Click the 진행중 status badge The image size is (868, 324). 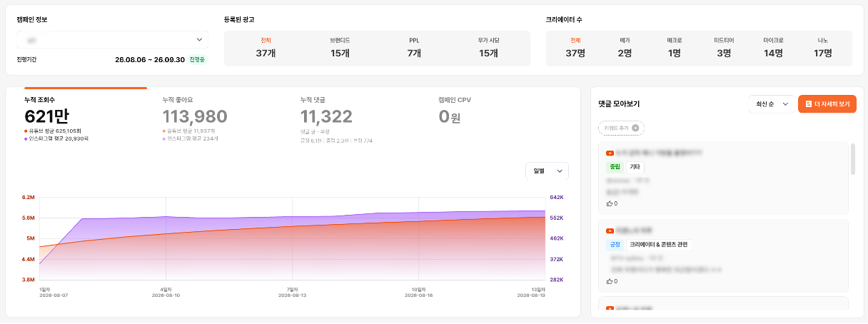pyautogui.click(x=197, y=60)
